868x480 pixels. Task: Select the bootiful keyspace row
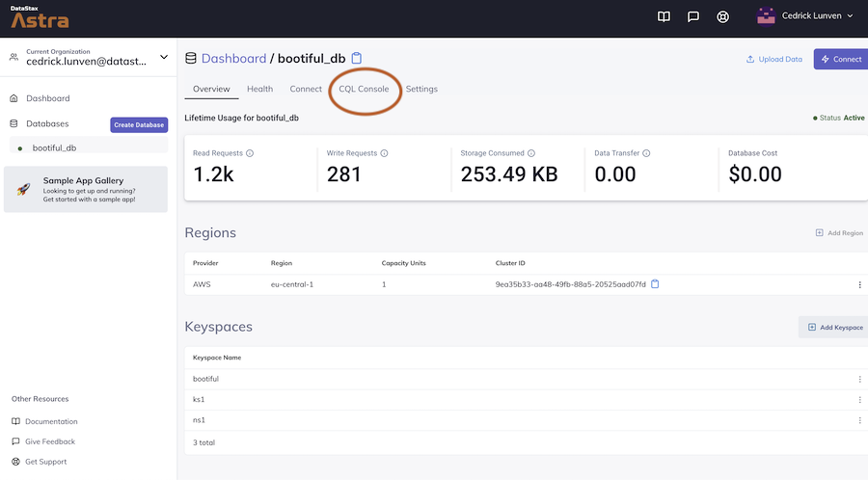(526, 379)
